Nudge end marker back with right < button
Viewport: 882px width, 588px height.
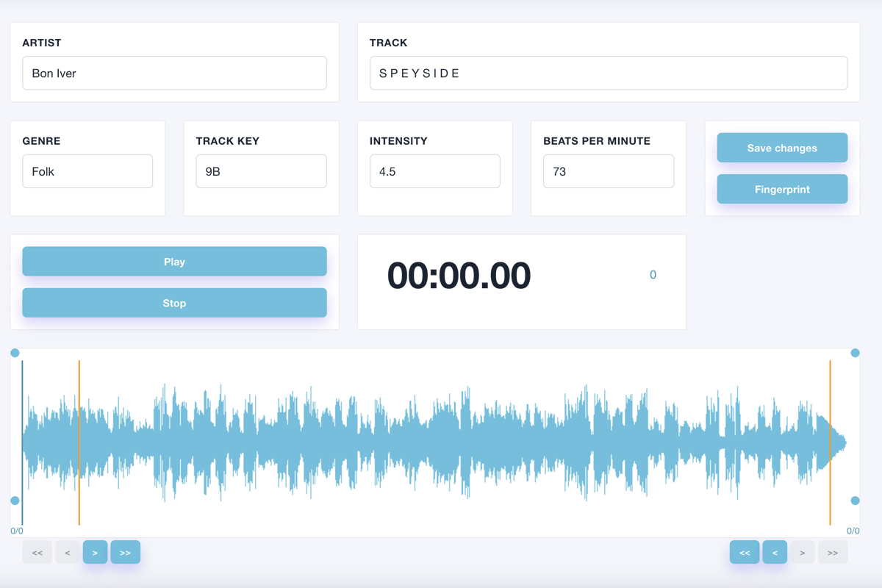tap(775, 552)
